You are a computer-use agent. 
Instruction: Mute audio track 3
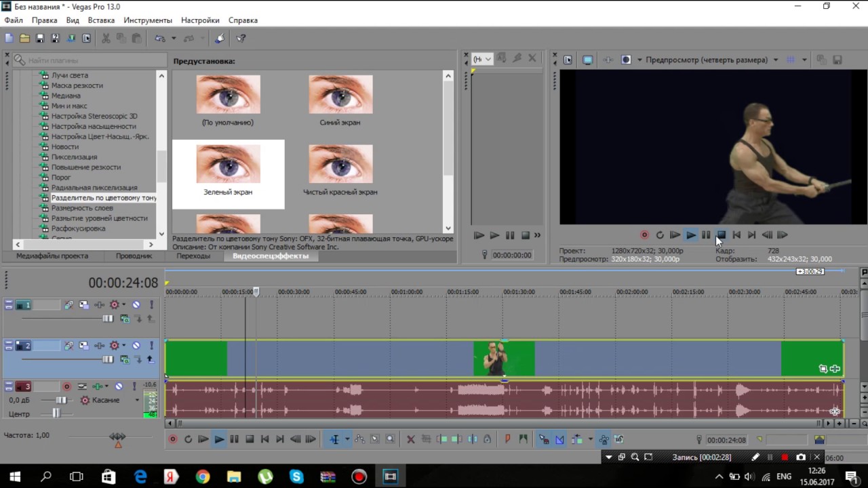(119, 386)
